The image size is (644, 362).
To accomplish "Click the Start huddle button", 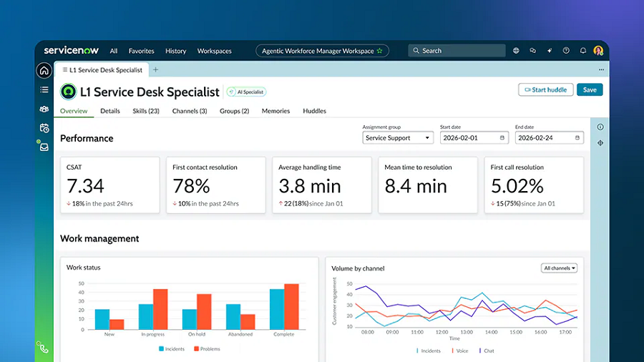I will 545,89.
